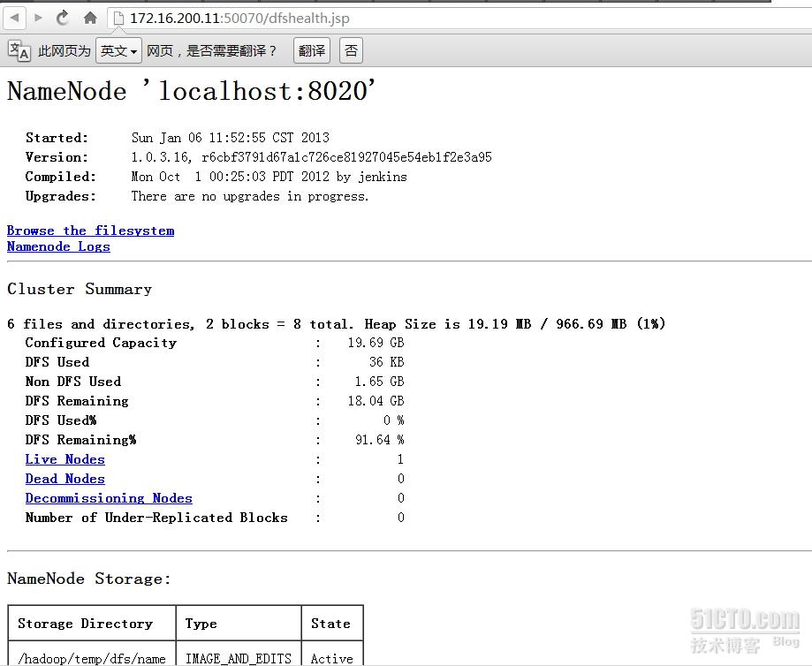Image resolution: width=812 pixels, height=666 pixels.
Task: Click DFS Remaining value '18.04 GB'
Action: click(376, 401)
